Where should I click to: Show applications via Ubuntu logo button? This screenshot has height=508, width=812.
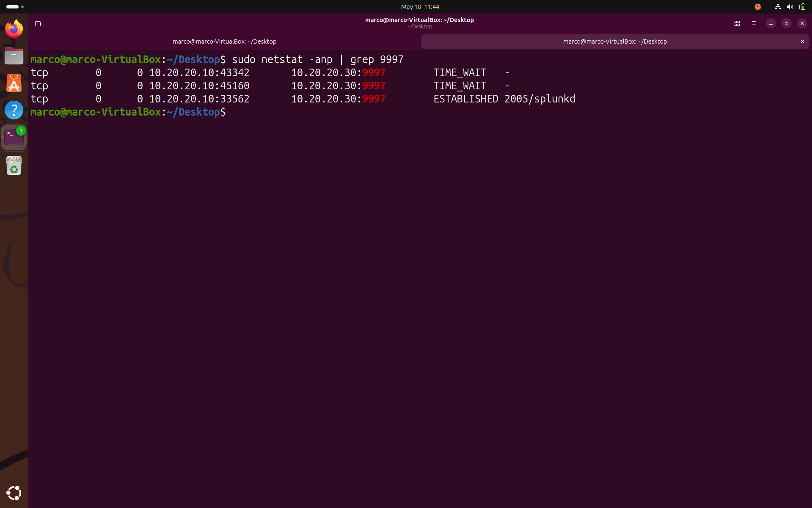click(14, 493)
